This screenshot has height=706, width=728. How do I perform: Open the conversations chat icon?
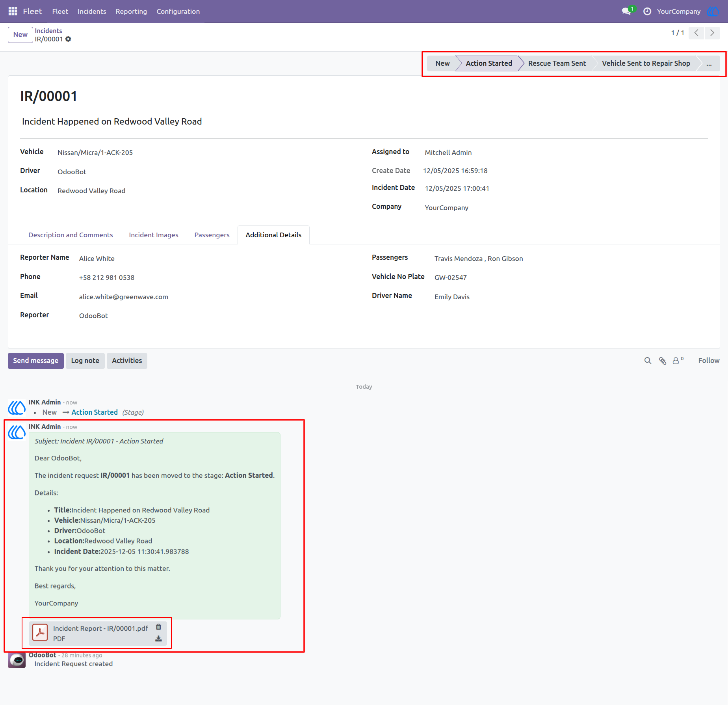coord(626,11)
